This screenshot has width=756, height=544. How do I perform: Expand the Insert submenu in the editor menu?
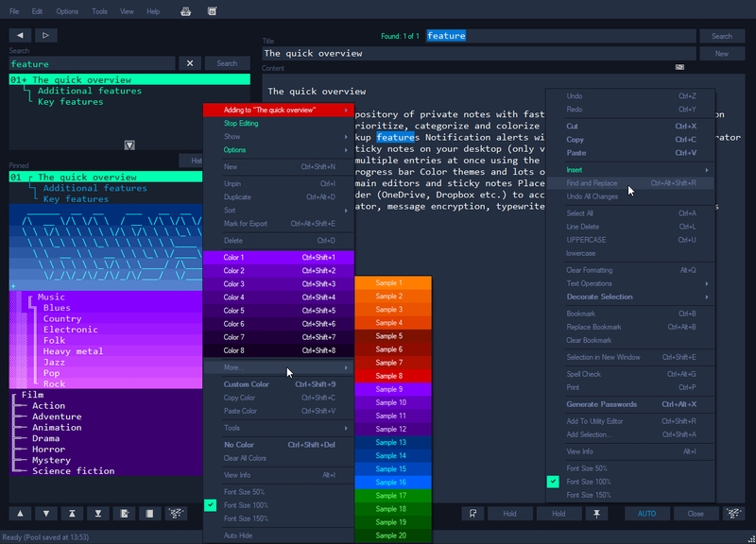point(630,170)
